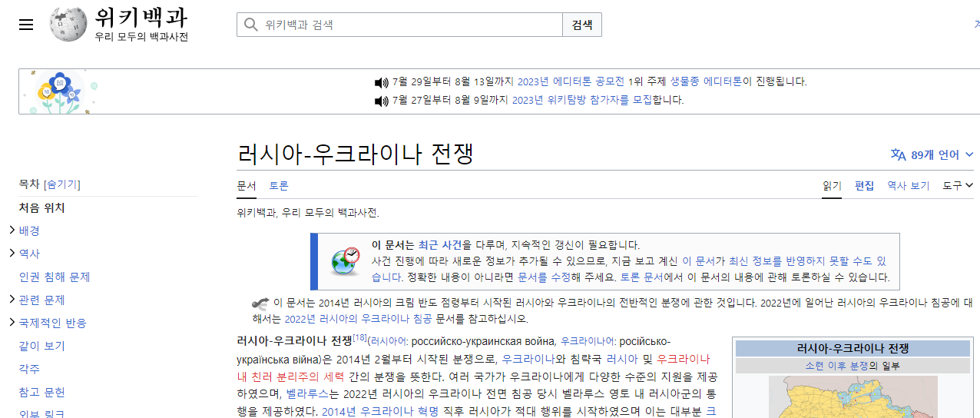
Task: Click the language translate icon beside 89개 언어
Action: [898, 154]
